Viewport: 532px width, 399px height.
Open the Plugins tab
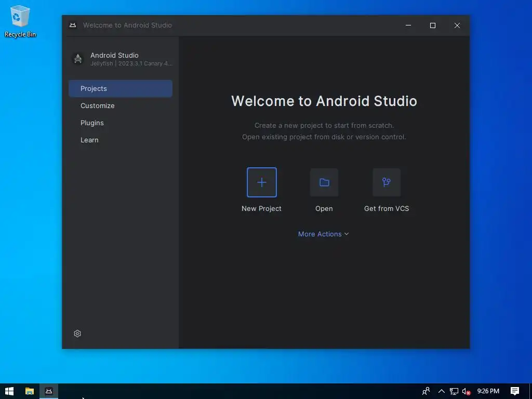121,123
